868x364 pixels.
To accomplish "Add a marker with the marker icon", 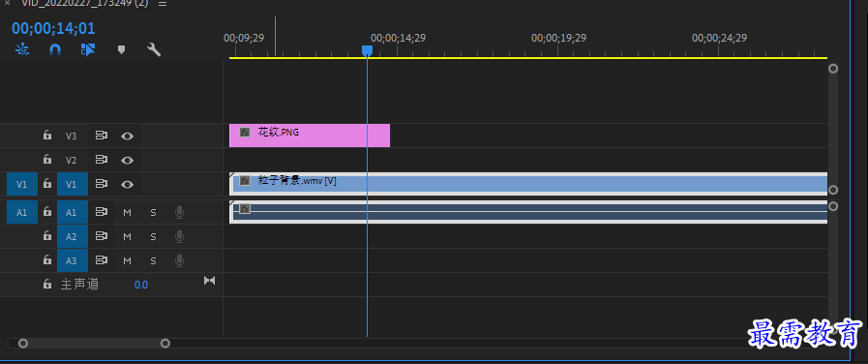I will click(x=121, y=50).
